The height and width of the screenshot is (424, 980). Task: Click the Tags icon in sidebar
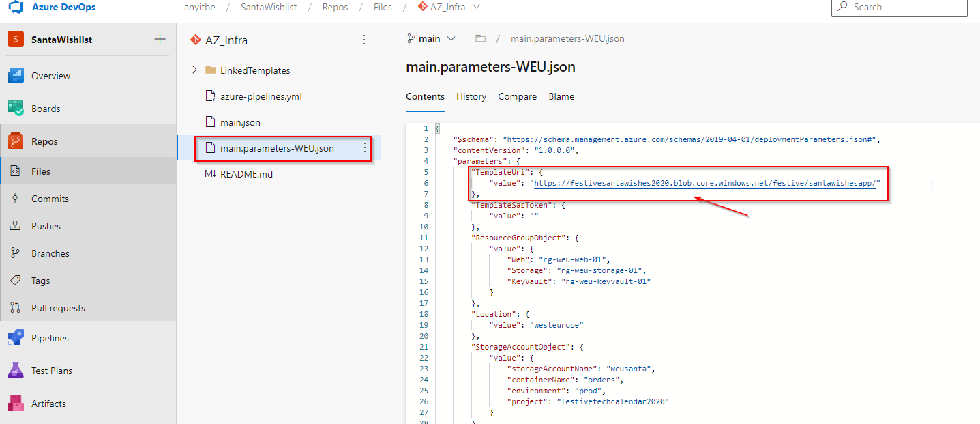[15, 281]
